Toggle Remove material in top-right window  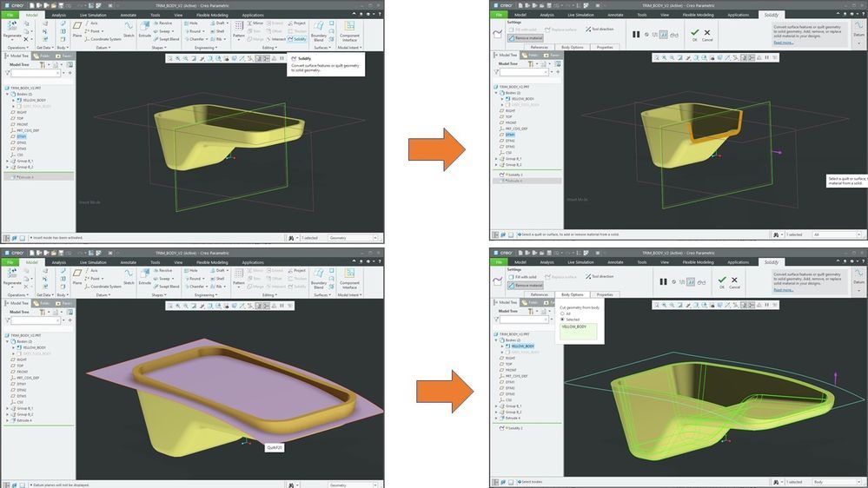(526, 38)
